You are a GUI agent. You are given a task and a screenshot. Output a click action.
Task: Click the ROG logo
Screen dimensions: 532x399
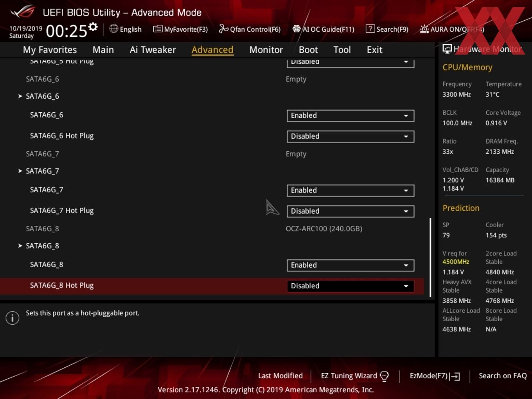[x=23, y=12]
